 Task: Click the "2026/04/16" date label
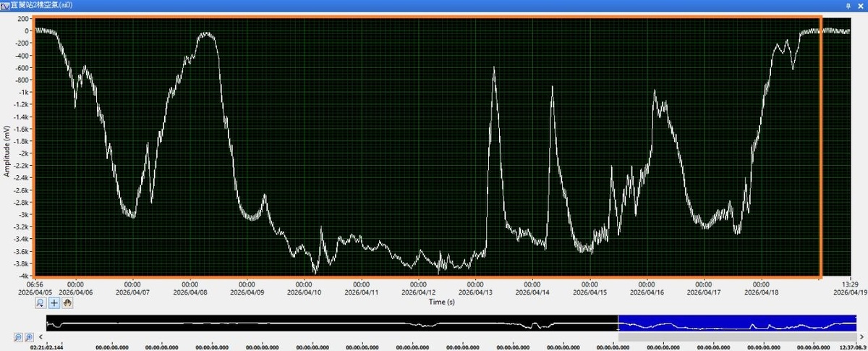648,292
